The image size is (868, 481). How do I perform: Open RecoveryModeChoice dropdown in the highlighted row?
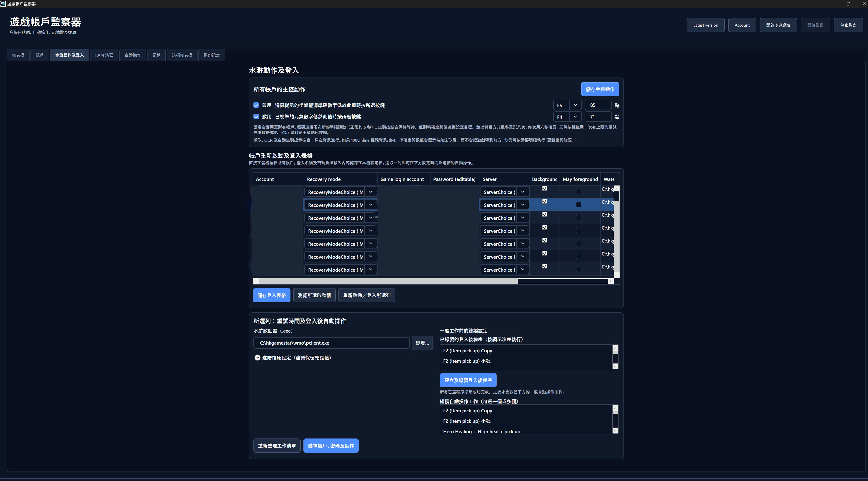pos(370,205)
